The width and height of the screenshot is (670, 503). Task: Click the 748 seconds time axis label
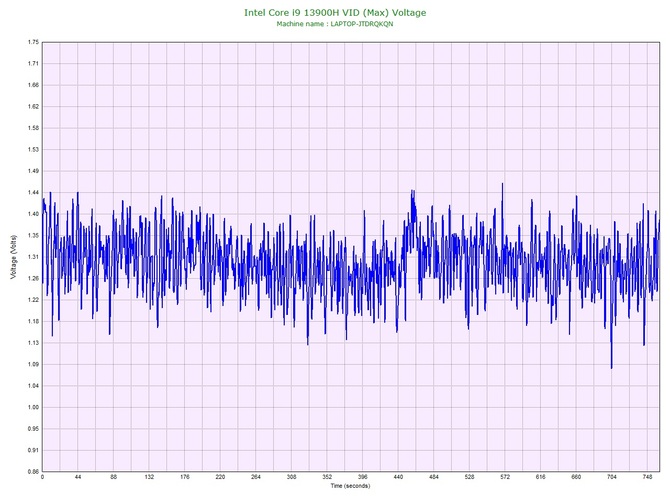(647, 477)
